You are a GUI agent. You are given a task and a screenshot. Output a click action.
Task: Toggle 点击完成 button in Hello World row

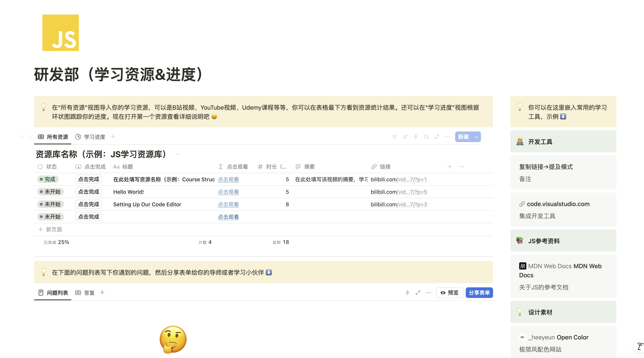tap(88, 192)
